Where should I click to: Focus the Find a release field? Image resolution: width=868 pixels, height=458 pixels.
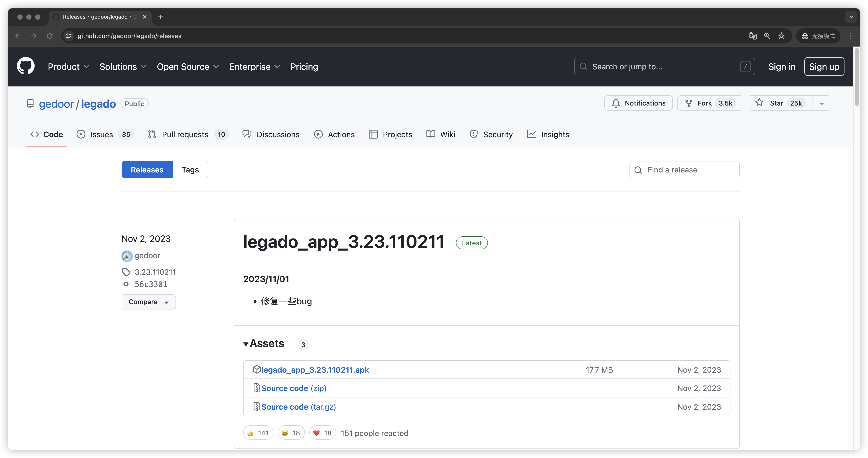point(684,170)
